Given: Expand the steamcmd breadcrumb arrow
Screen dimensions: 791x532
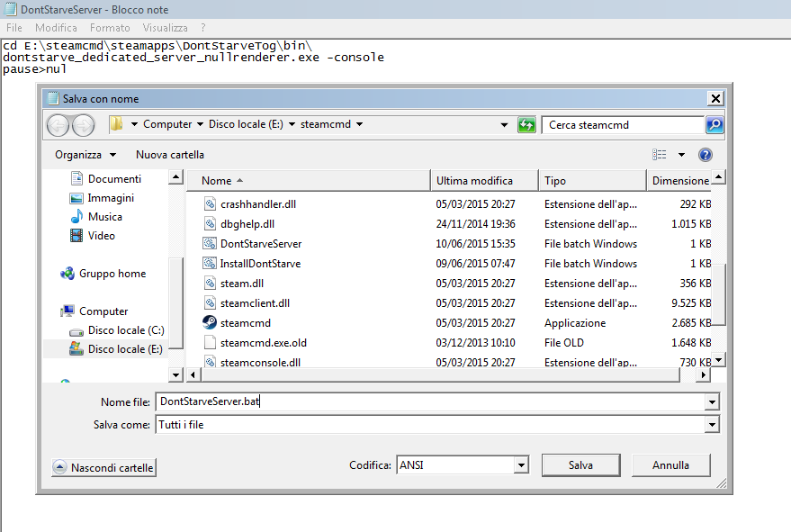Looking at the screenshot, I should pyautogui.click(x=359, y=124).
